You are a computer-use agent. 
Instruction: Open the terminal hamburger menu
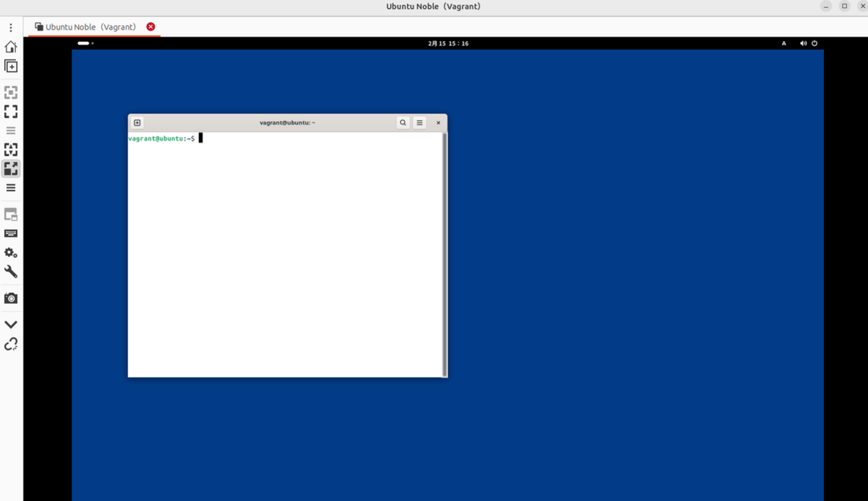(x=419, y=122)
